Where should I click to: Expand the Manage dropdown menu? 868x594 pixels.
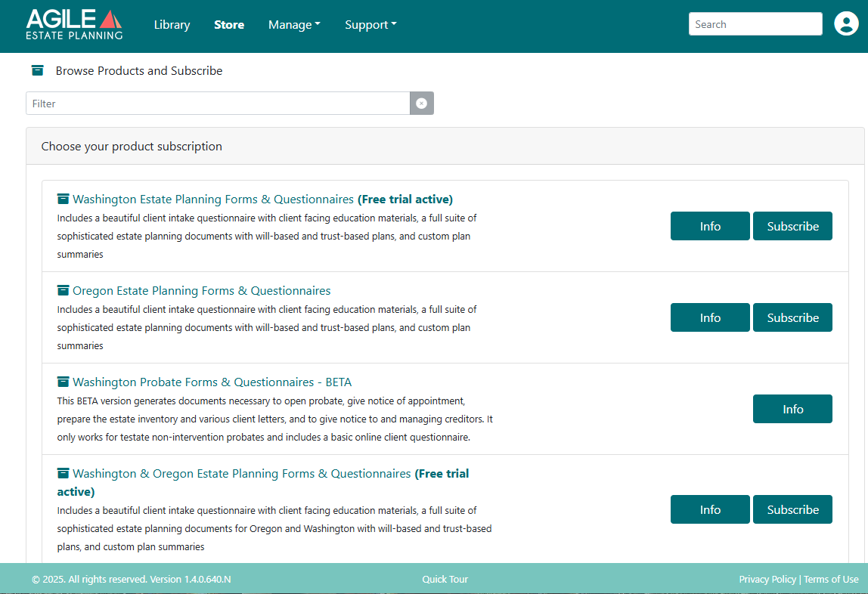(x=295, y=25)
